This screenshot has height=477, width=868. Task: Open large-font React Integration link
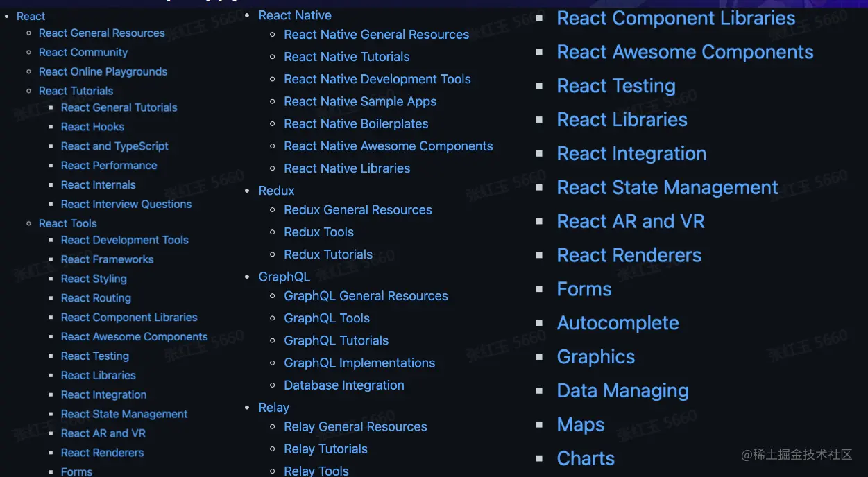tap(631, 154)
